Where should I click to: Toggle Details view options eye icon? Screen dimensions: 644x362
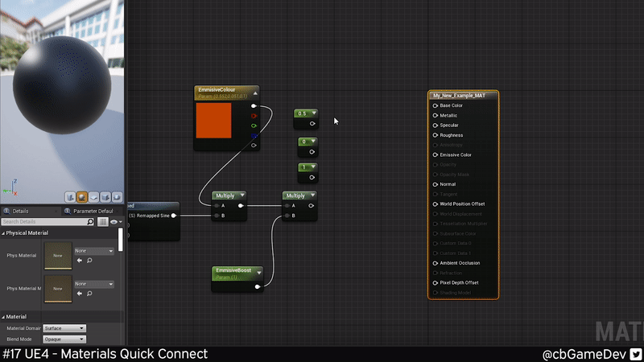(114, 221)
